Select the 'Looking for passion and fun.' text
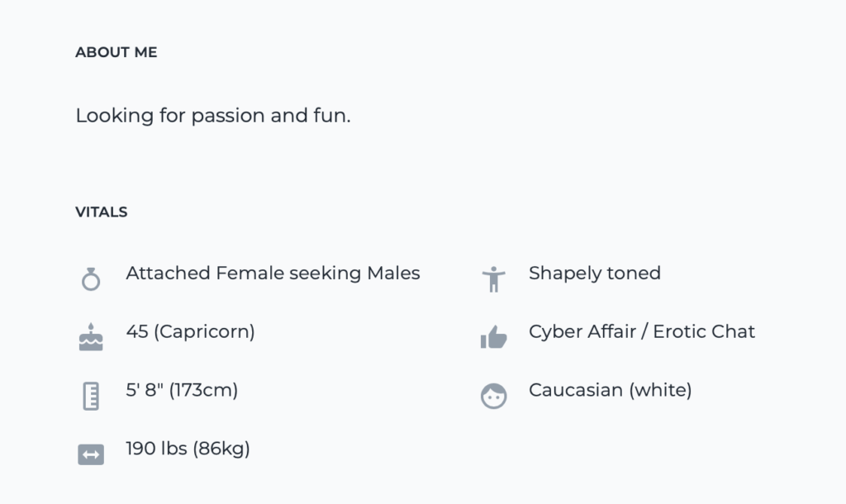846x504 pixels. click(213, 116)
